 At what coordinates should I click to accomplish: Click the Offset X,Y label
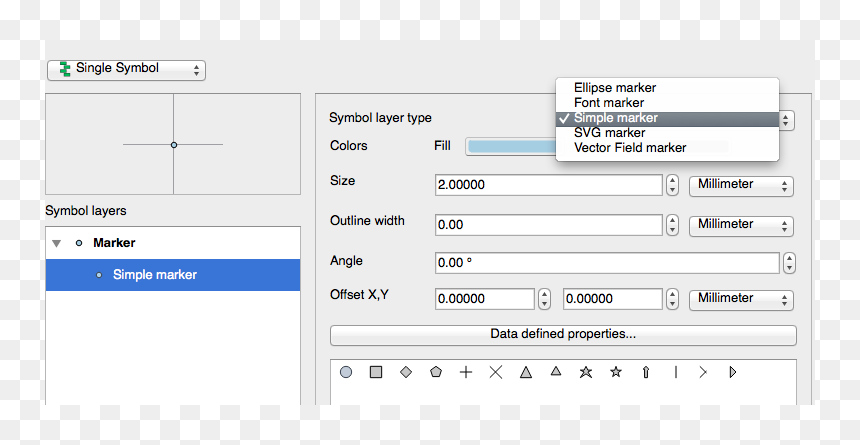point(359,295)
